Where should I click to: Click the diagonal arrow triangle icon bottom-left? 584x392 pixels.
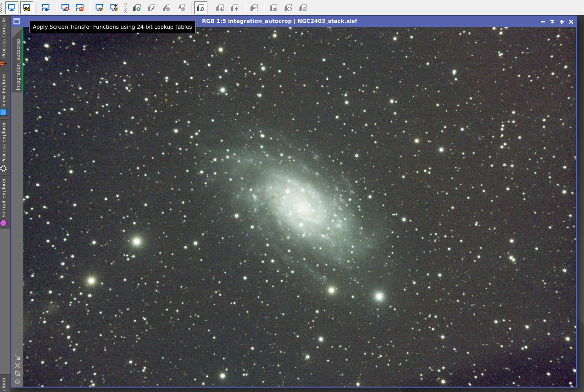(18, 357)
